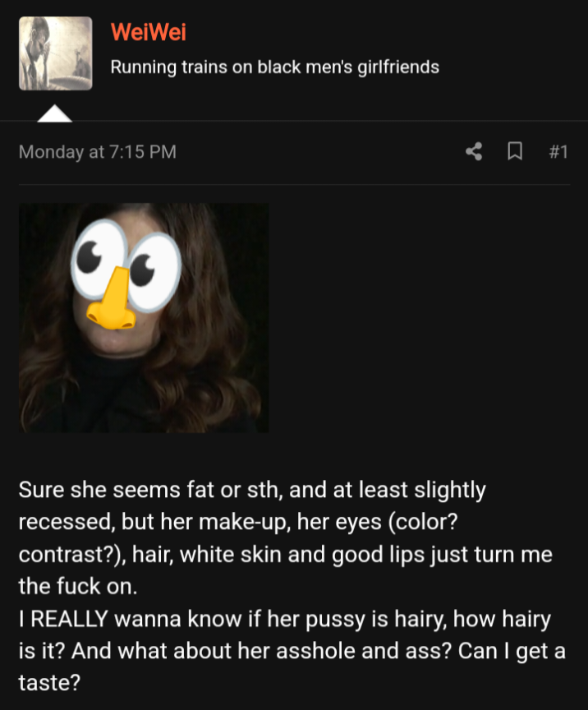Click the word "REALLY" in the post body
Screen dimensions: 588x710
point(69,619)
